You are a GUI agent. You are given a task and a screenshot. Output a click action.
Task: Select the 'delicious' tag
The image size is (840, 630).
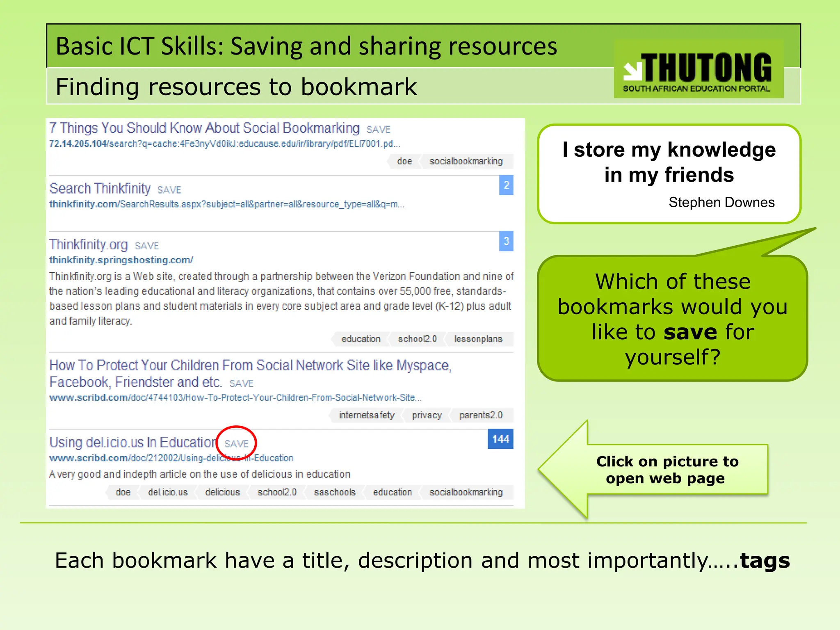coord(222,492)
